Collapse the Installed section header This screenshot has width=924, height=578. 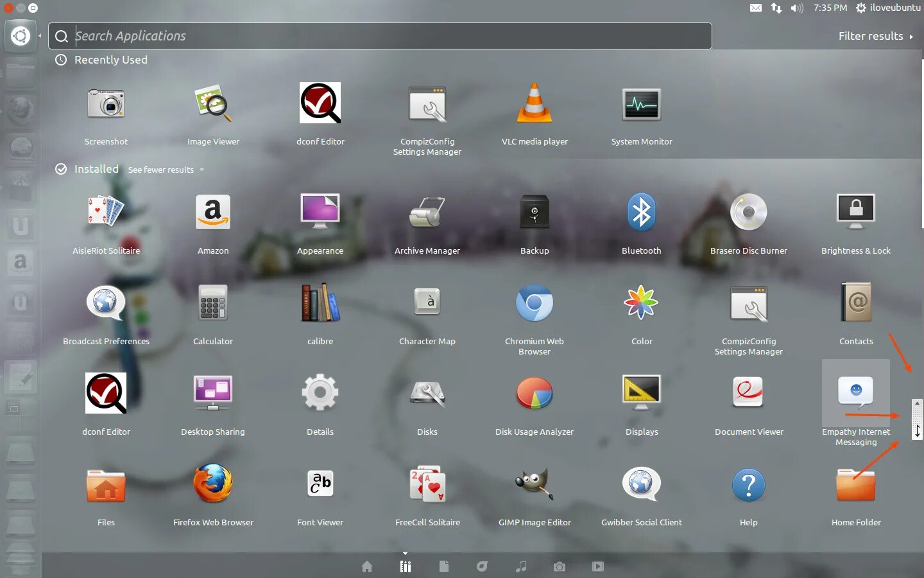pyautogui.click(x=87, y=169)
